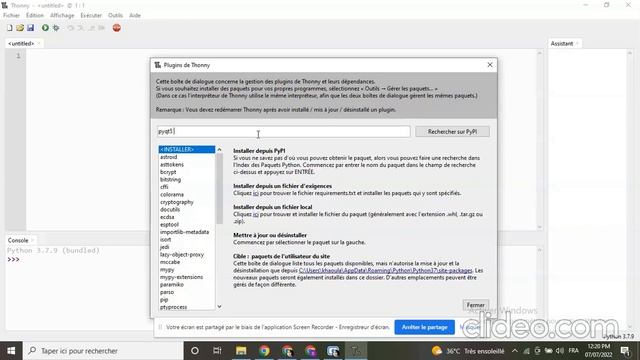Click the Debug current script bug icon
Screen dimensions: 640x360
point(56,28)
